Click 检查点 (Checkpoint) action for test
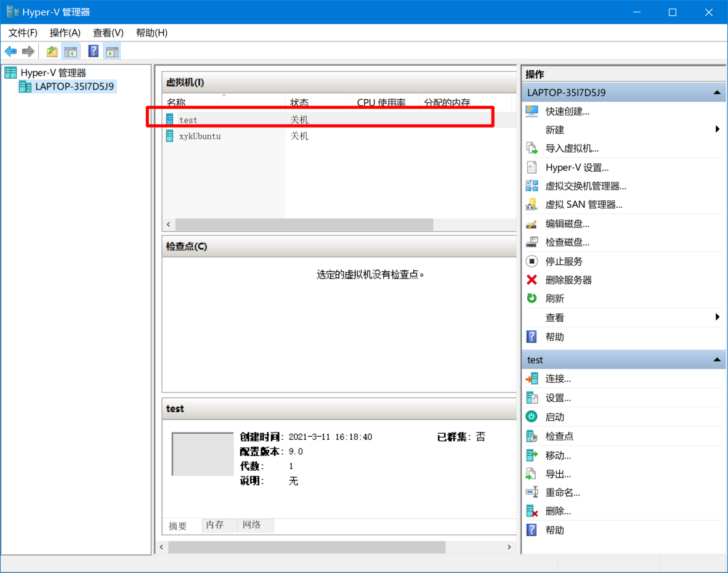This screenshot has height=573, width=728. (x=559, y=436)
